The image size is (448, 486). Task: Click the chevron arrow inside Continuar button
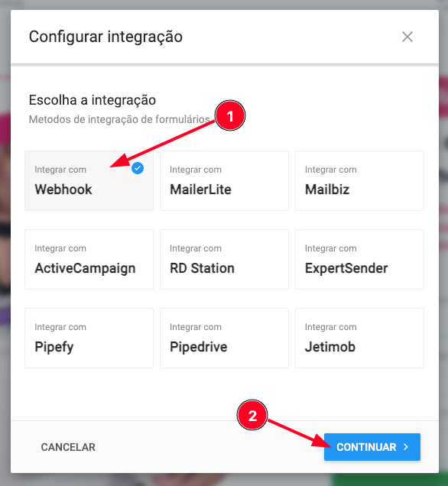pyautogui.click(x=406, y=446)
